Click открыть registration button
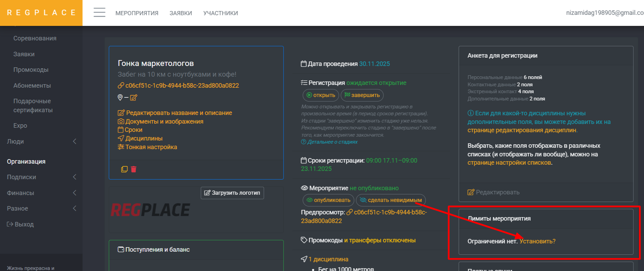The image size is (644, 271). pos(321,95)
